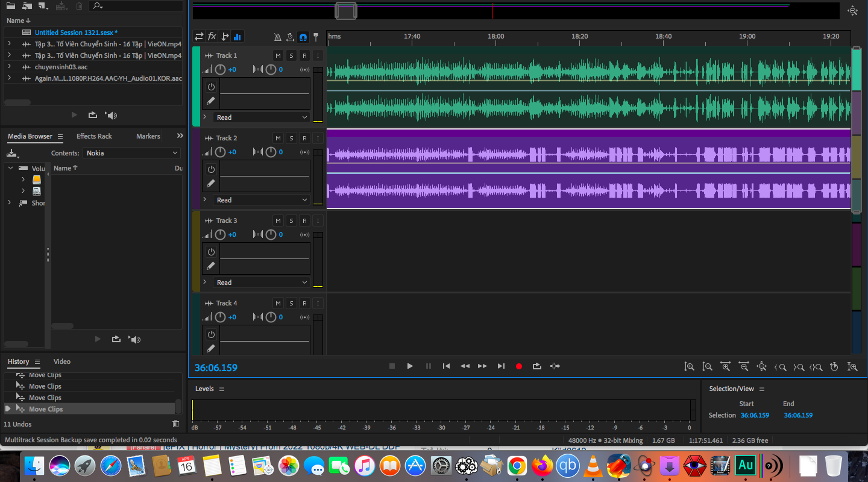Show the track Sends view
This screenshot has height=482, width=868.
pyautogui.click(x=225, y=37)
